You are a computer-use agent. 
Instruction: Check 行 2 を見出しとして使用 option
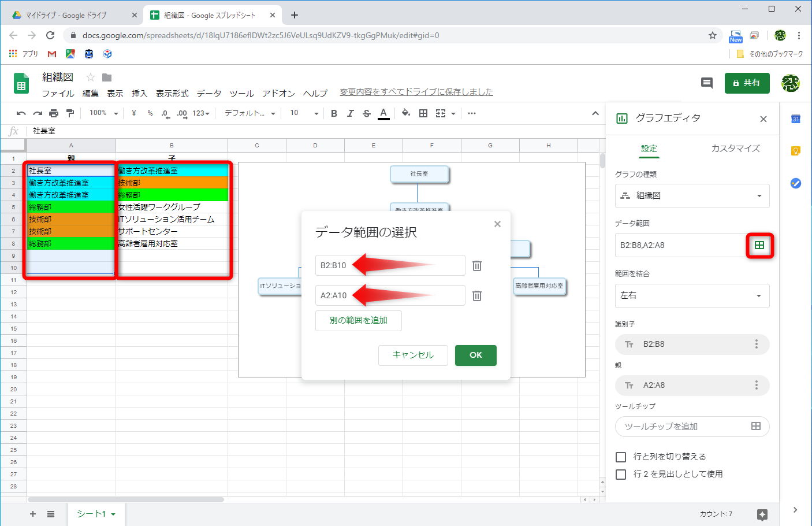point(621,473)
